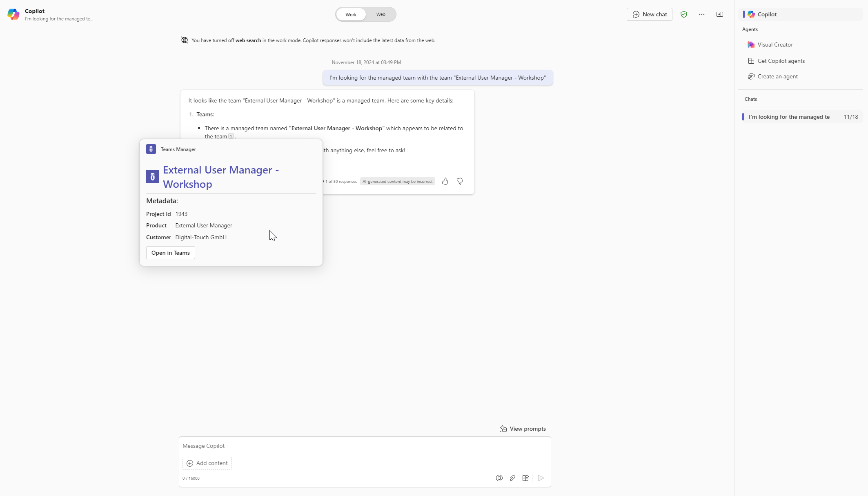Screen dimensions: 868x496
Task: Expand the three-dot options menu
Action: [702, 14]
